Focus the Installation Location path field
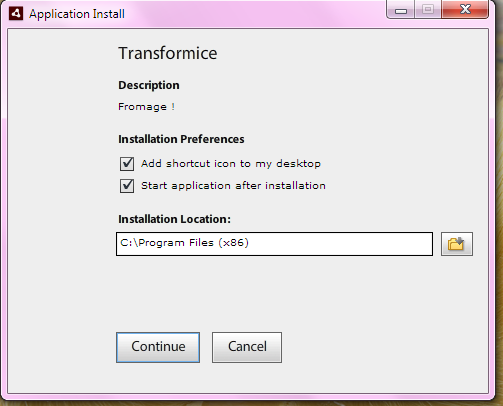The image size is (503, 406). click(x=274, y=244)
